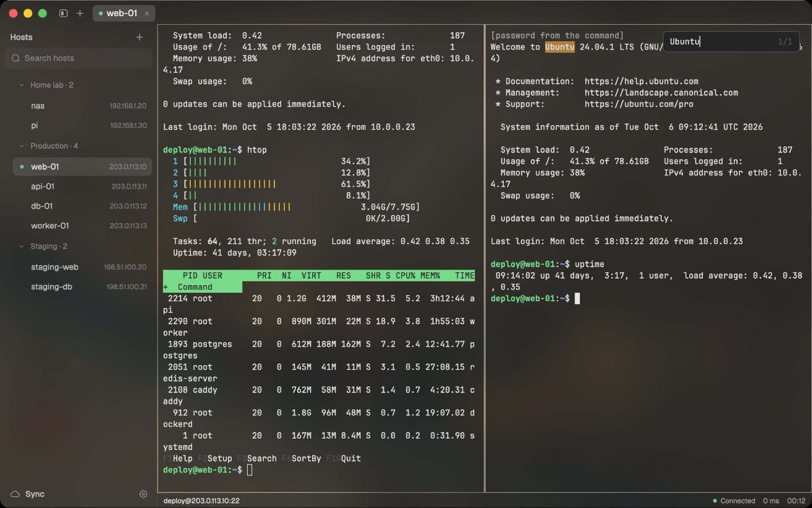Click htop F6 SortBy label

click(301, 458)
